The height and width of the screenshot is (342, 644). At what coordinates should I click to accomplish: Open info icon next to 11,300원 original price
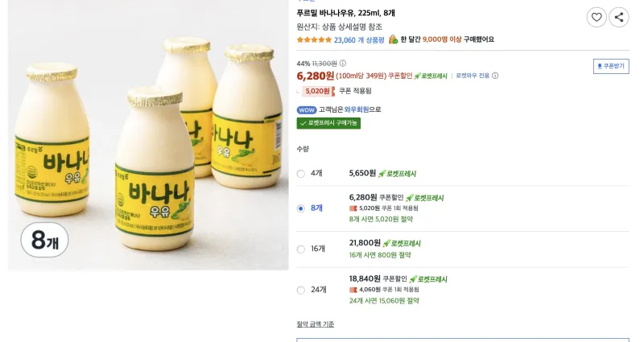click(x=343, y=64)
